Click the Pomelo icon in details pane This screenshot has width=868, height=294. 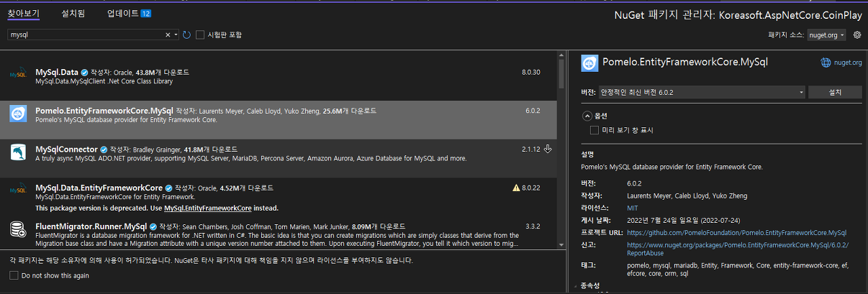(590, 62)
